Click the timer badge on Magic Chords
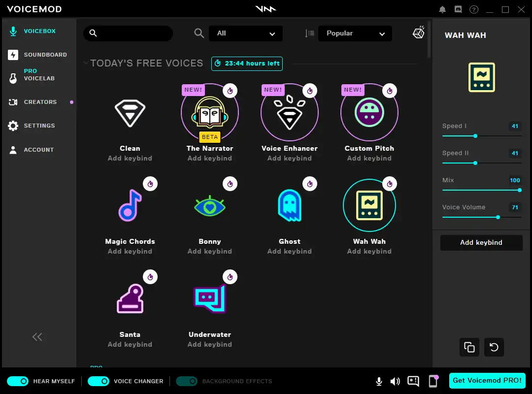 point(150,184)
